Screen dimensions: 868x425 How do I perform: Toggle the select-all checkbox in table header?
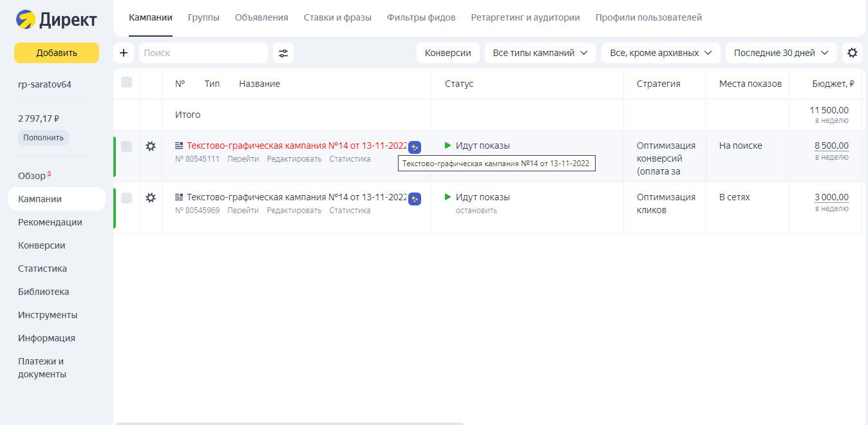click(x=126, y=82)
